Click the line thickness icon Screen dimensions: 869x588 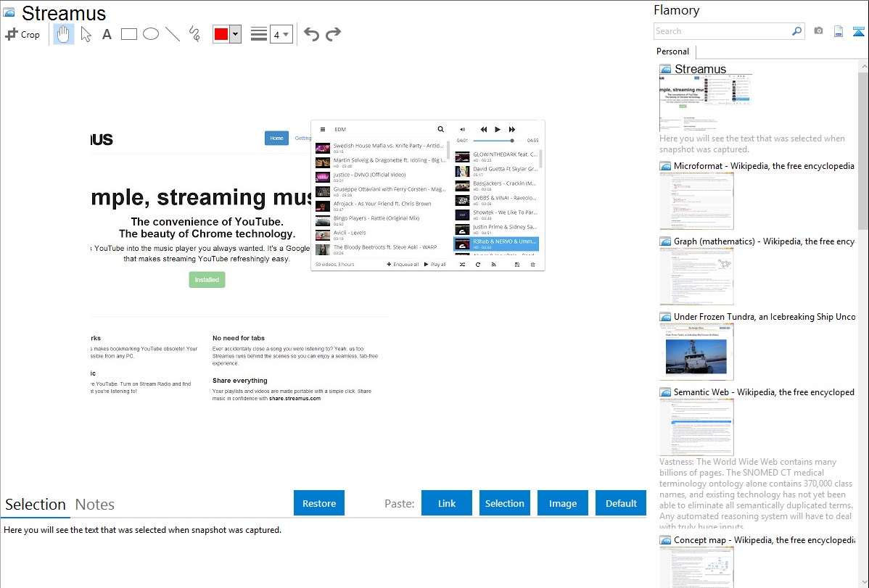click(x=259, y=34)
